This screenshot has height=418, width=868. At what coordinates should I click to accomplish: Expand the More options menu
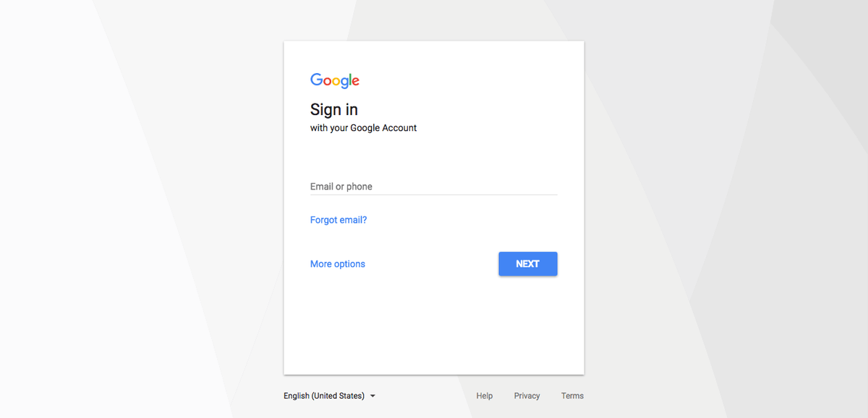(338, 264)
